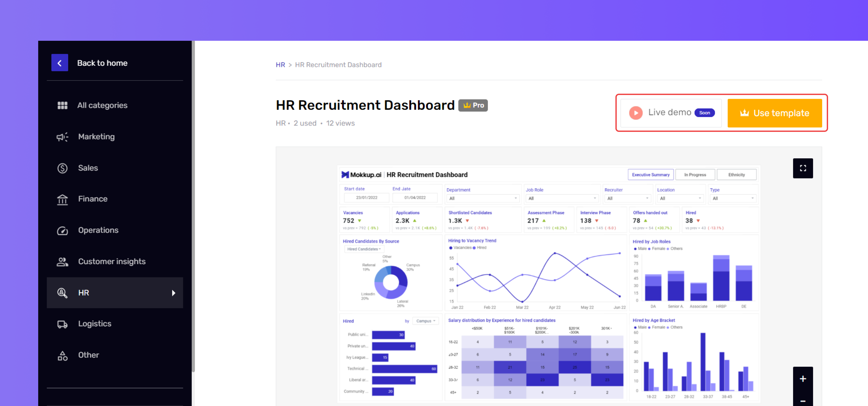The height and width of the screenshot is (406, 868).
Task: Select the Operations gauge icon
Action: [62, 230]
